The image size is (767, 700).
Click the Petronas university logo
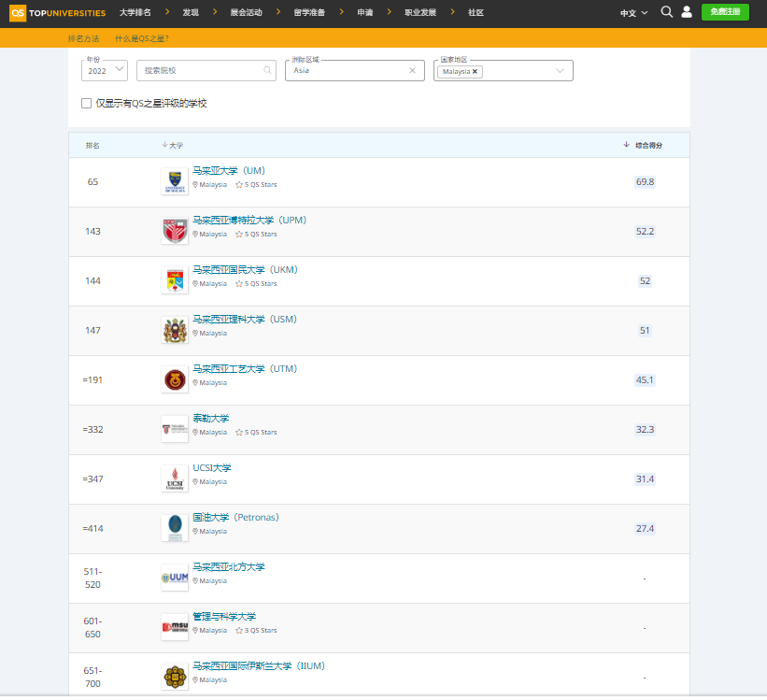[x=175, y=528]
